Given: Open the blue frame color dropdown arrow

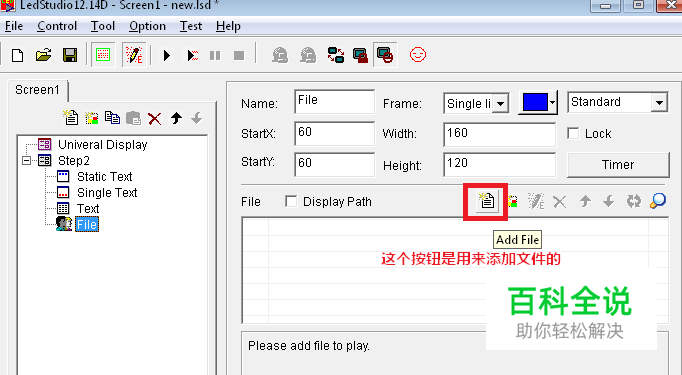Looking at the screenshot, I should click(552, 103).
